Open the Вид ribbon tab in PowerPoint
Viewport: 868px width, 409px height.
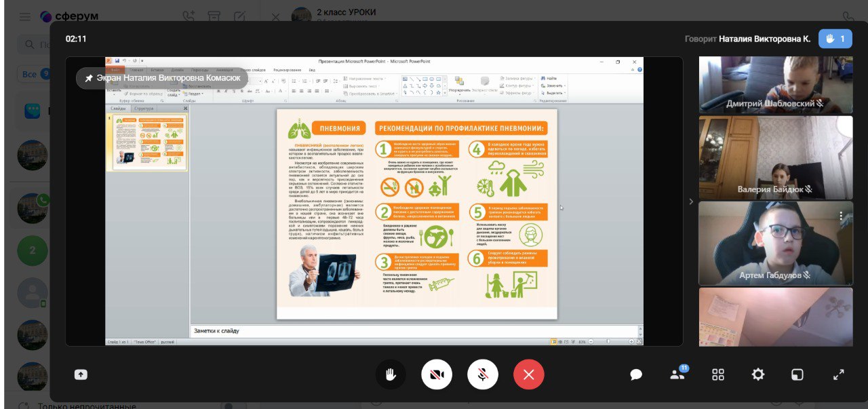point(312,70)
